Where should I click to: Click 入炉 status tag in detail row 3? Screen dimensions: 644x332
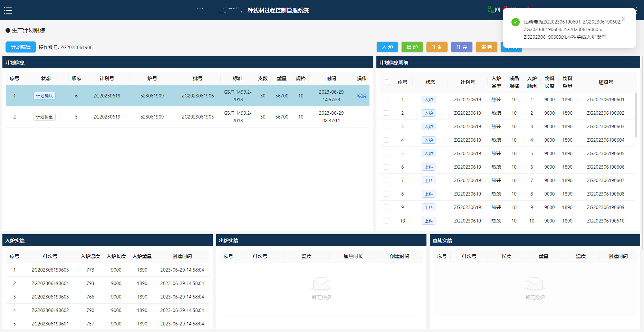429,126
